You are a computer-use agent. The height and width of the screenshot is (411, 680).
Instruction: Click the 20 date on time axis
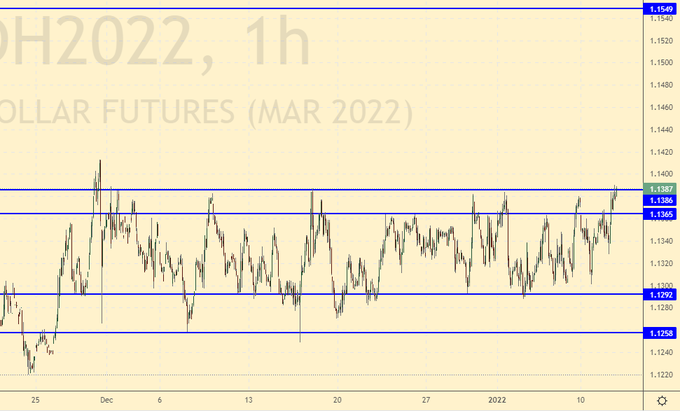337,397
